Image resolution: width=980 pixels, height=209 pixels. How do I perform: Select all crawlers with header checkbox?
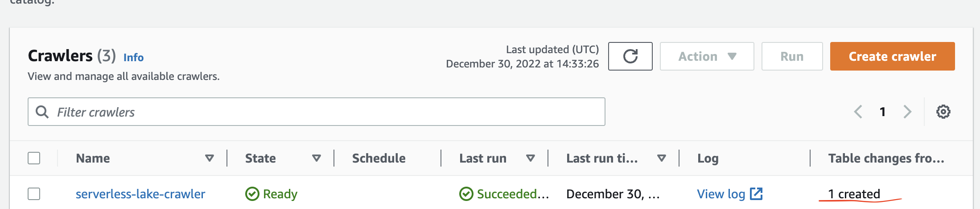tap(34, 158)
